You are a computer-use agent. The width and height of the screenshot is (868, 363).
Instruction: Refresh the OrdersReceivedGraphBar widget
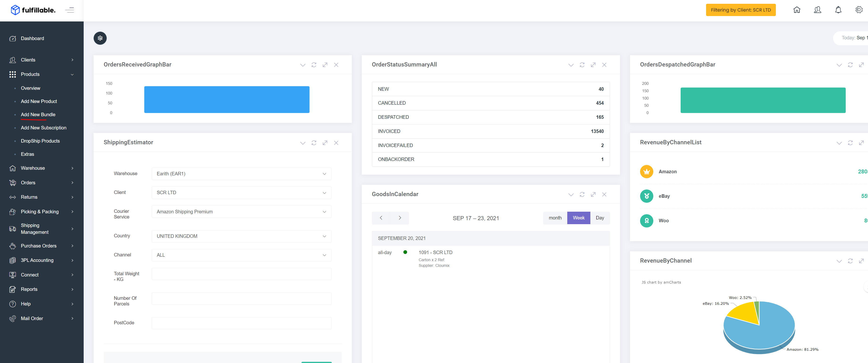click(314, 65)
